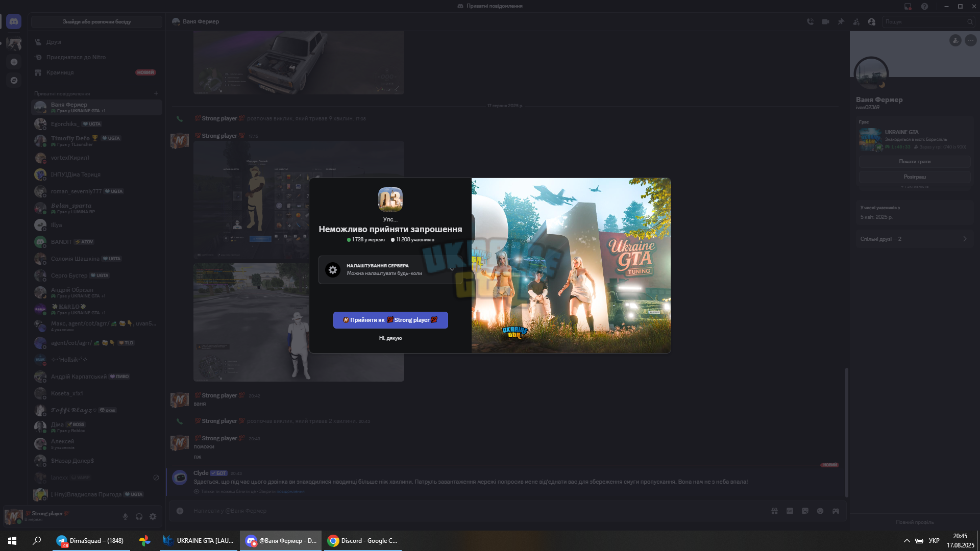Viewport: 980px width, 551px height.
Task: Toggle the user profile side panel
Action: pos(871,21)
